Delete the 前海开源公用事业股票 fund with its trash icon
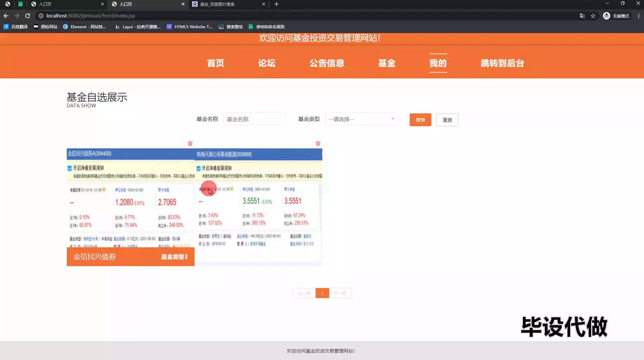The image size is (644, 360). (x=318, y=144)
